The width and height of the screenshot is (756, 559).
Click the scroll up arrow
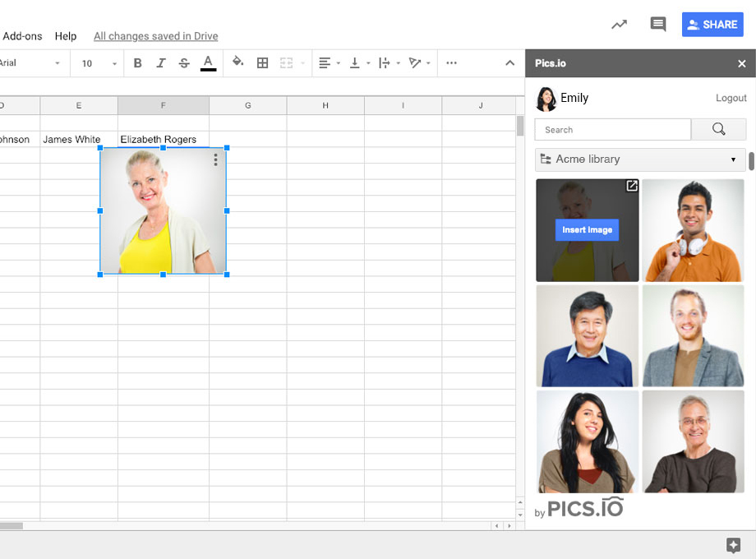pyautogui.click(x=519, y=502)
